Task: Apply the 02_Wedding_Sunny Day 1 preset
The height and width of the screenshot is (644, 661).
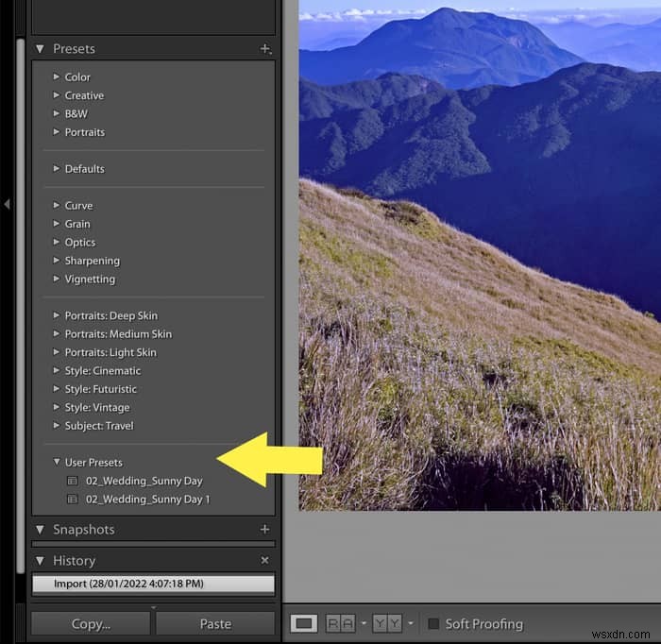Action: [147, 500]
